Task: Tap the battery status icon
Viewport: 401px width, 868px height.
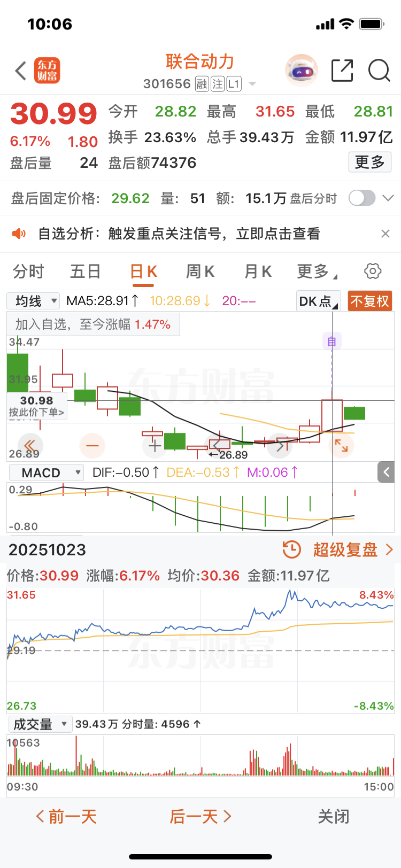Action: pyautogui.click(x=372, y=24)
